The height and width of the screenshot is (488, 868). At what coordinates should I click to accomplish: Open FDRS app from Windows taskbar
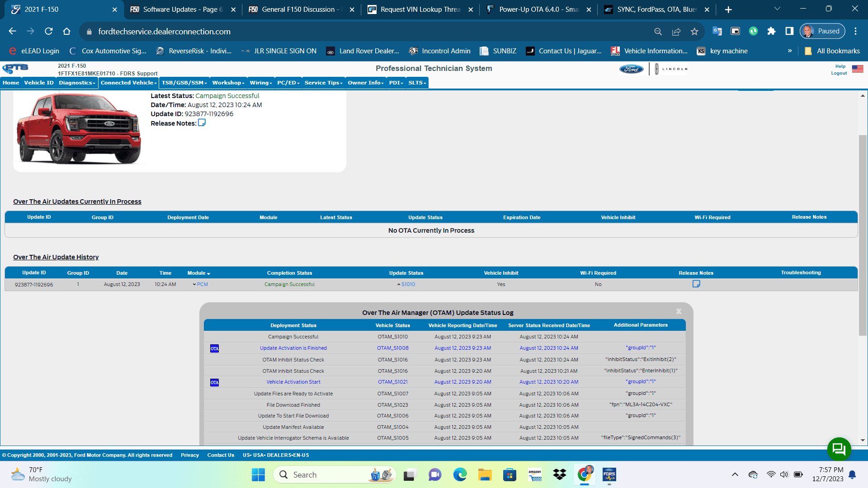(x=609, y=475)
